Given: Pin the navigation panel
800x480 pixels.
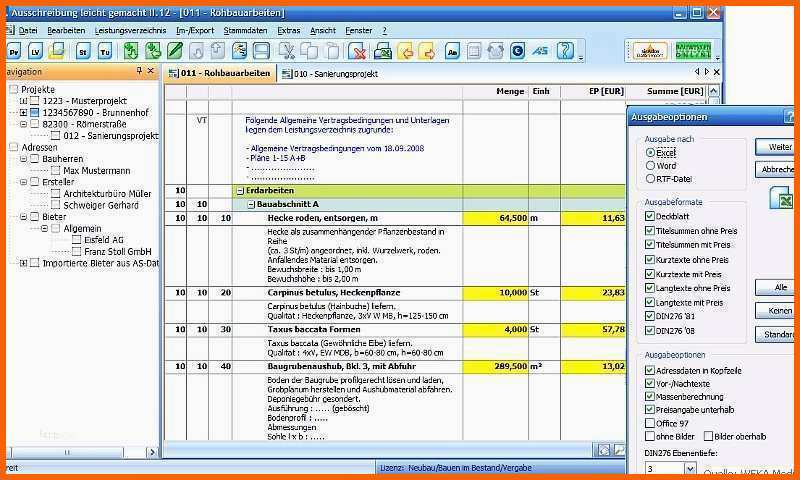Looking at the screenshot, I should [139, 71].
